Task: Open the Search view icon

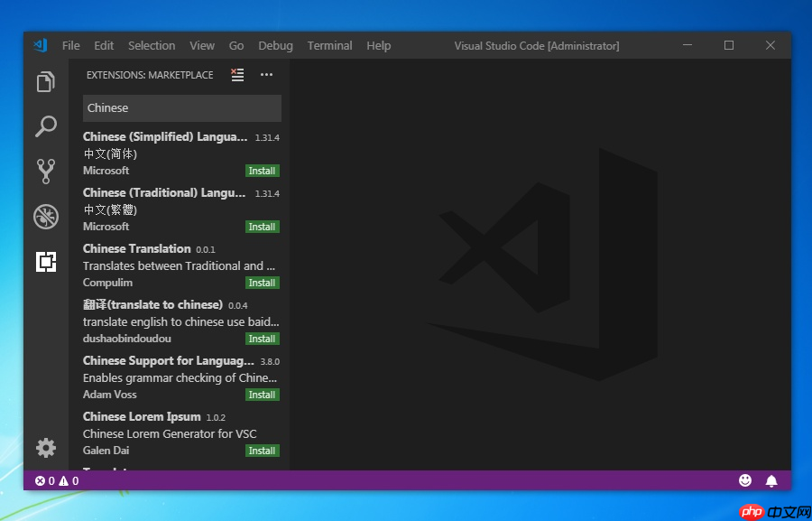Action: (x=46, y=126)
